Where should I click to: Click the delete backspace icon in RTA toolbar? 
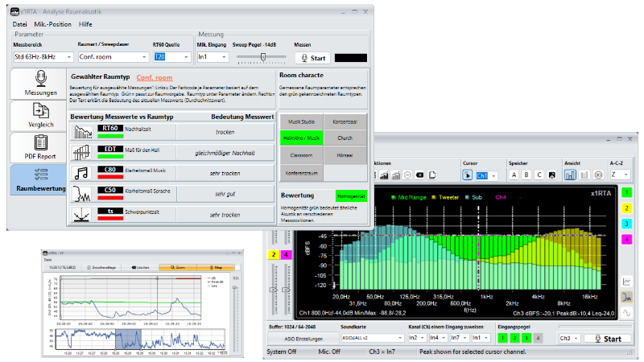(419, 175)
